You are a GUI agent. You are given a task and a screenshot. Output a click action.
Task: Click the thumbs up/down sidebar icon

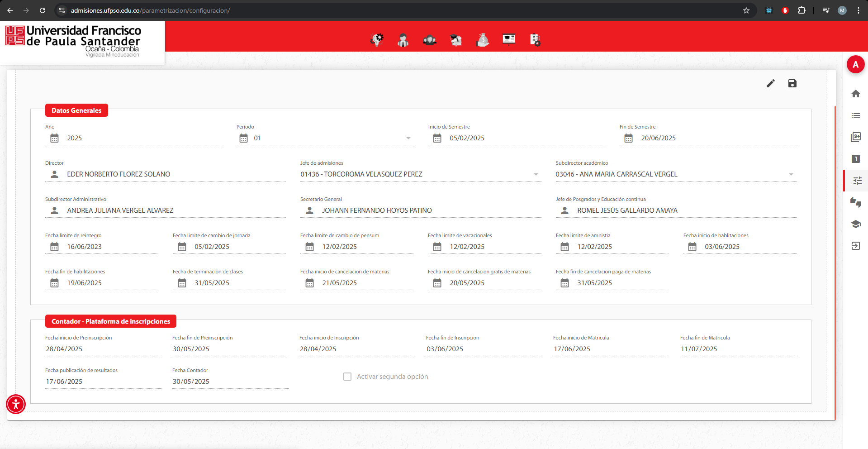pos(855,202)
